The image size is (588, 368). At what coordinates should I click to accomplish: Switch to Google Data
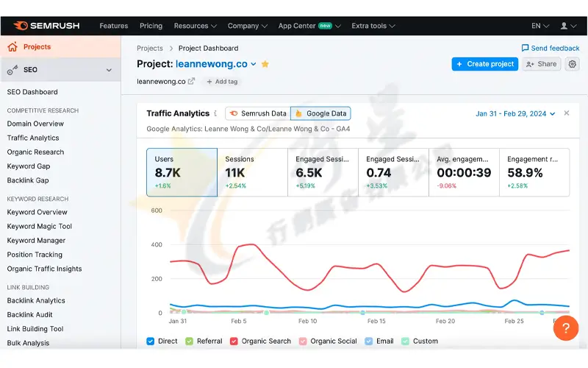coord(320,113)
